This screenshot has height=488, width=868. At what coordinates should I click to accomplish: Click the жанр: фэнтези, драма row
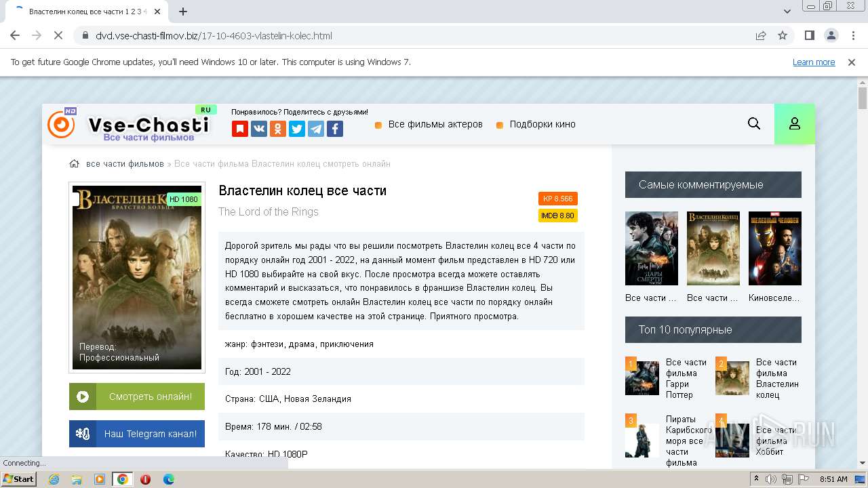click(x=401, y=344)
